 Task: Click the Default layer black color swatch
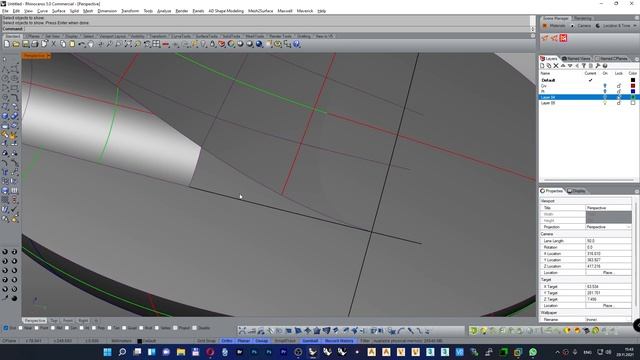click(633, 80)
